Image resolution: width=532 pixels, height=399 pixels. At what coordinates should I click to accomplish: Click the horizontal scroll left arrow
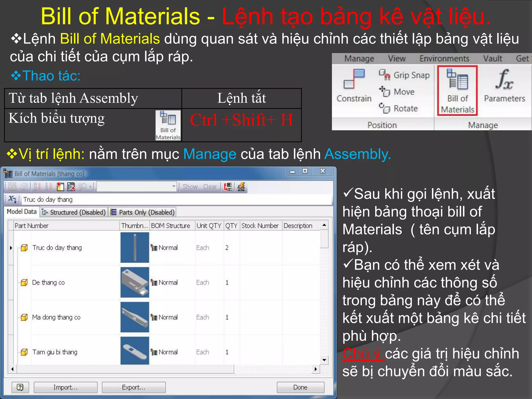click(x=12, y=369)
